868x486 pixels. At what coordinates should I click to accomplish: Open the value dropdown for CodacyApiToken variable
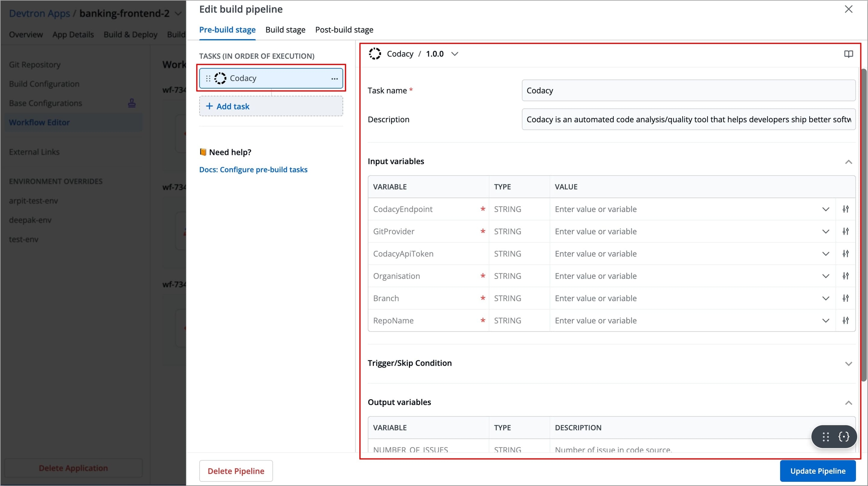click(x=825, y=254)
